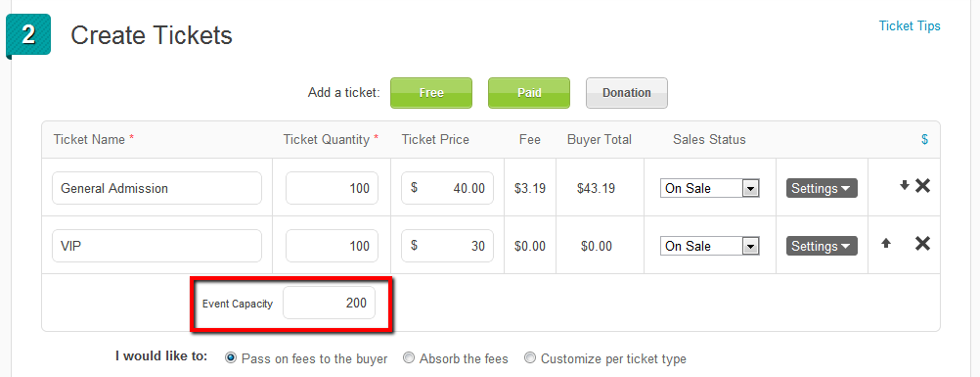Screen dimensions: 980x377
Task: Select Pass on fees to the buyer
Action: tap(231, 358)
